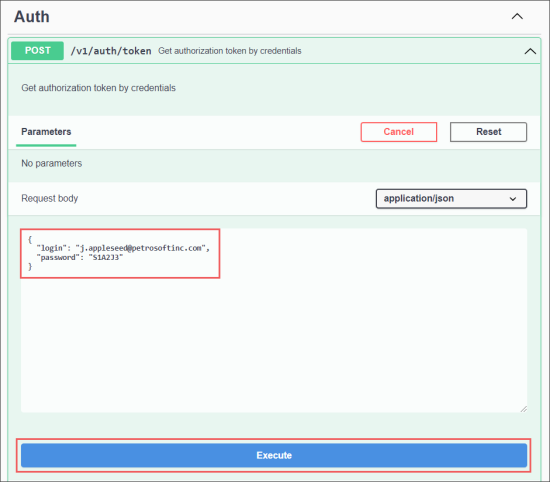Click the operation description paragraph text

pyautogui.click(x=98, y=88)
